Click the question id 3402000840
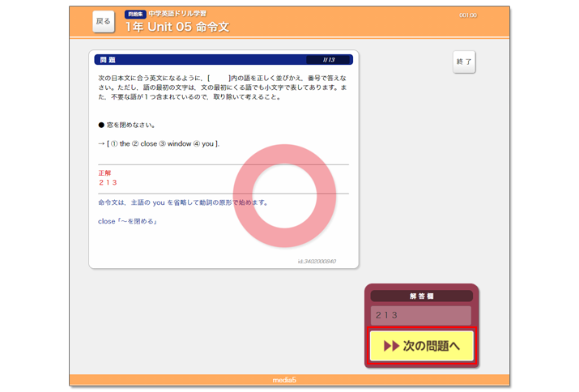This screenshot has height=392, width=579. (317, 262)
